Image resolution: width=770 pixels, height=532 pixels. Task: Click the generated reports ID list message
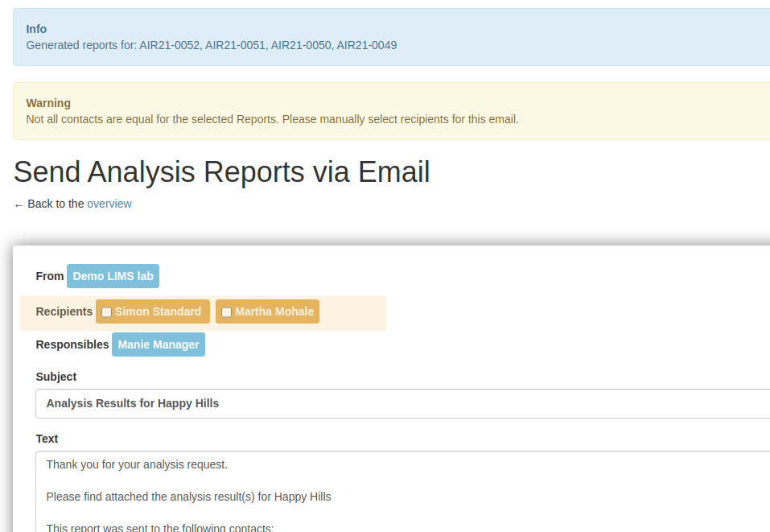[x=212, y=45]
